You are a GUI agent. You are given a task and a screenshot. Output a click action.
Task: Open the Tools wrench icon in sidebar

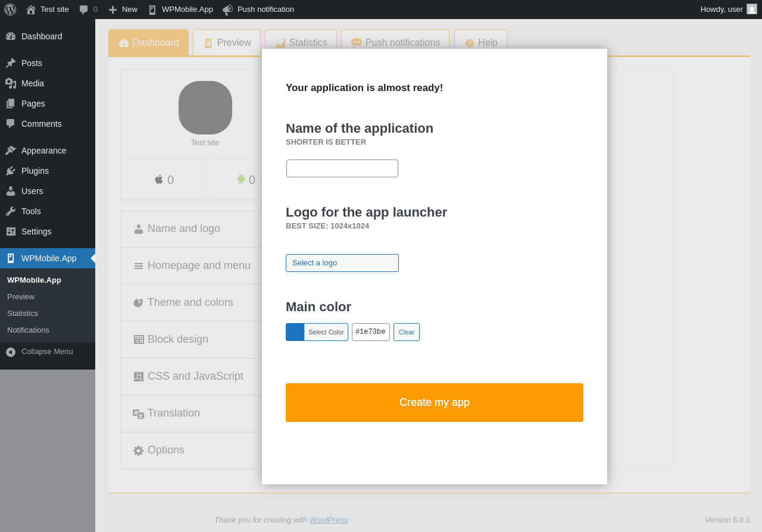[x=11, y=211]
